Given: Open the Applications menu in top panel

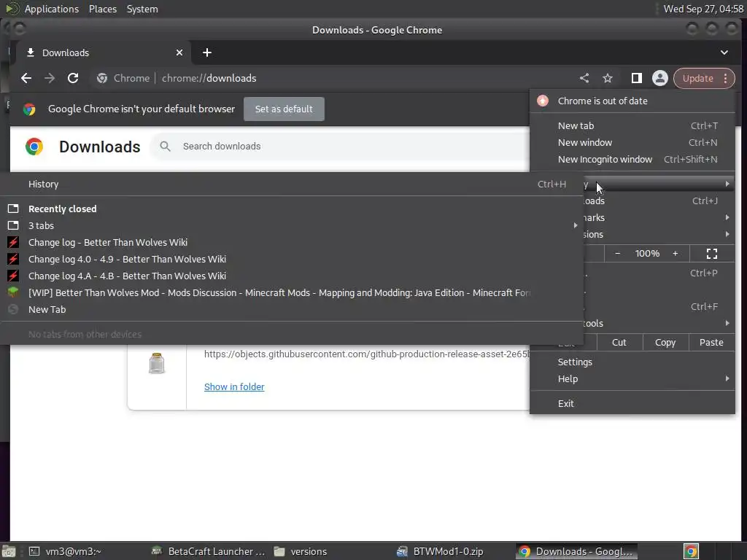Looking at the screenshot, I should point(52,9).
